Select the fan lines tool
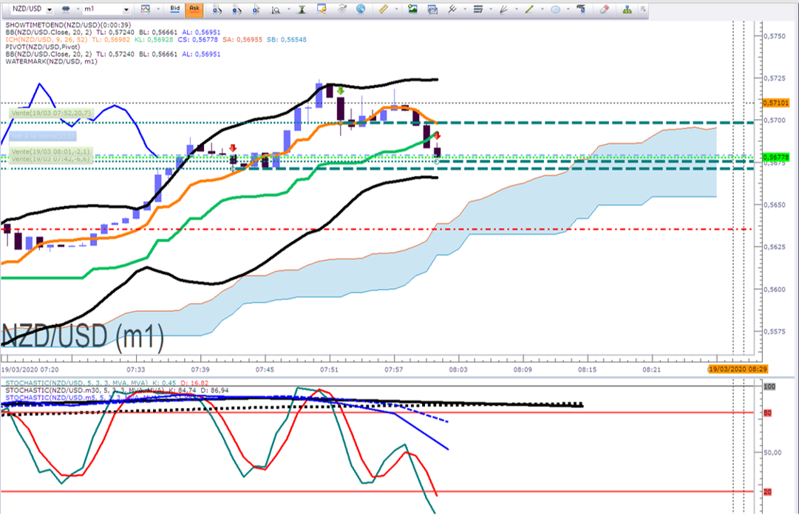Viewport: 799px width, 532px height. click(504, 9)
